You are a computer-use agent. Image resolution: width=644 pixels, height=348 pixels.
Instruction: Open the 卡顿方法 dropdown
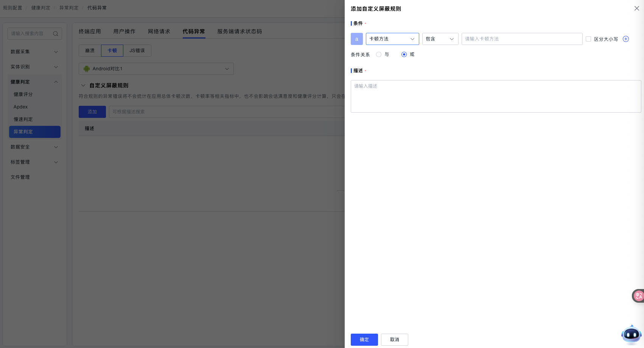(392, 39)
